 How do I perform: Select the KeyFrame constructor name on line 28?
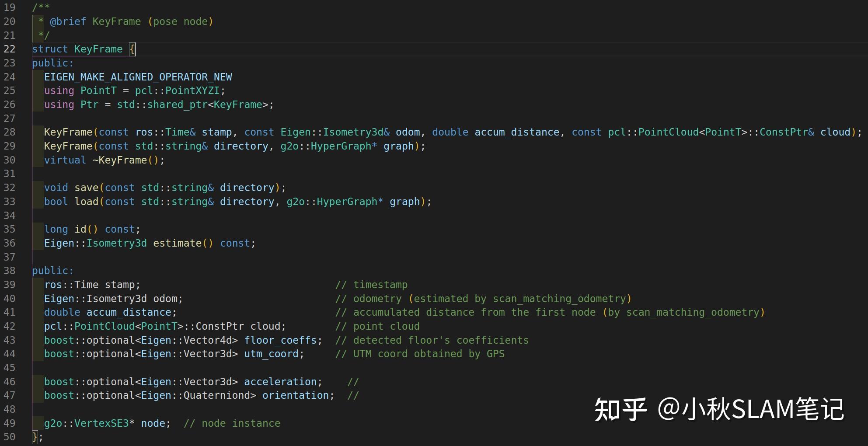point(67,132)
